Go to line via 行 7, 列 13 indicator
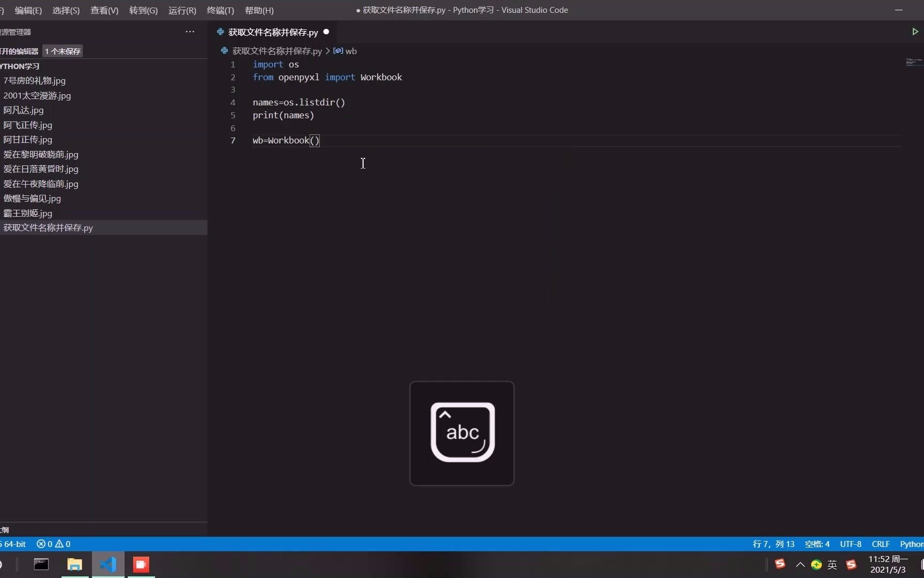Screen dimensions: 924x578 (x=773, y=544)
